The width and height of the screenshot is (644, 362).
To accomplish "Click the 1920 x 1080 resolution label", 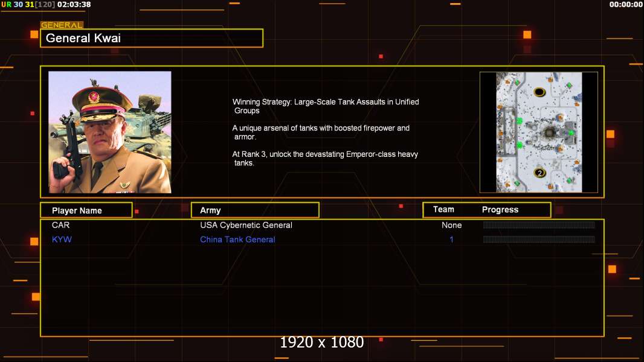I will click(x=322, y=342).
